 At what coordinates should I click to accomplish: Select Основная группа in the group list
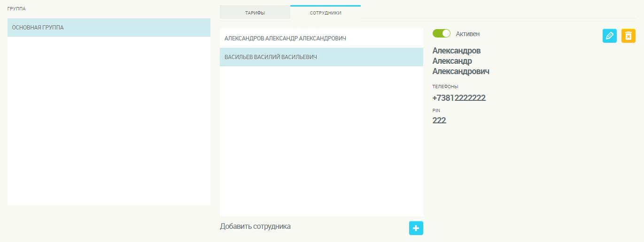(x=109, y=28)
